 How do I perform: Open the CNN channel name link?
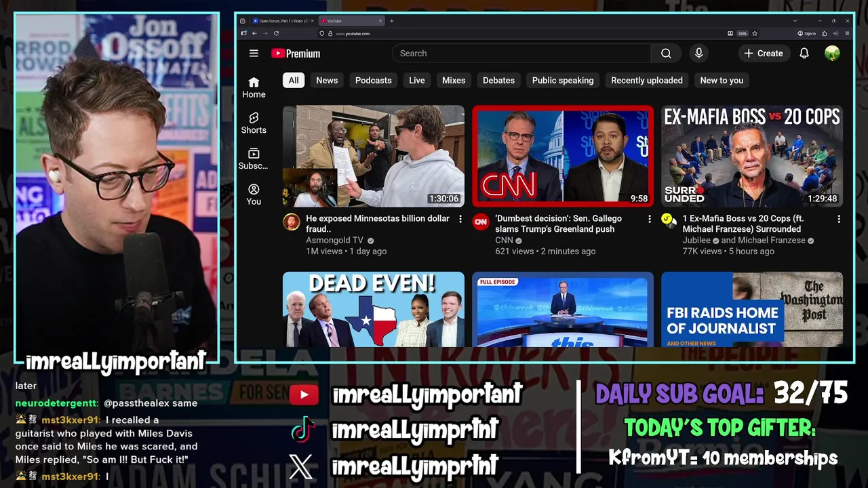504,241
